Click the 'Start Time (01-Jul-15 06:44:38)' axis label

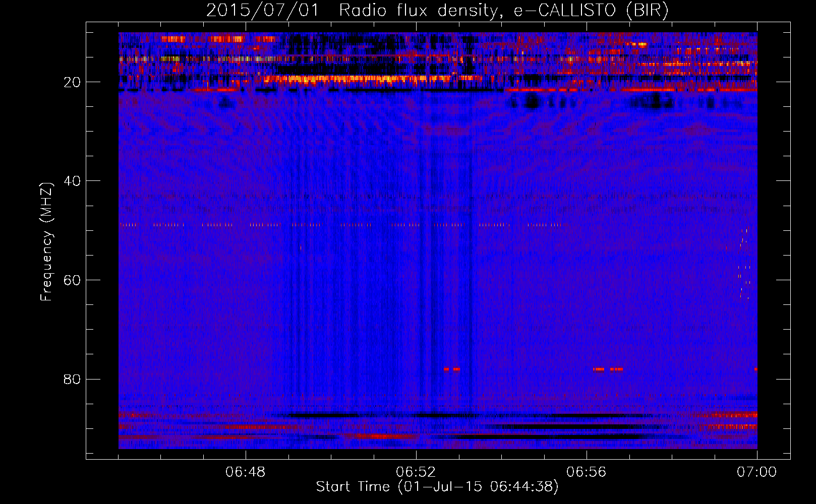[437, 487]
